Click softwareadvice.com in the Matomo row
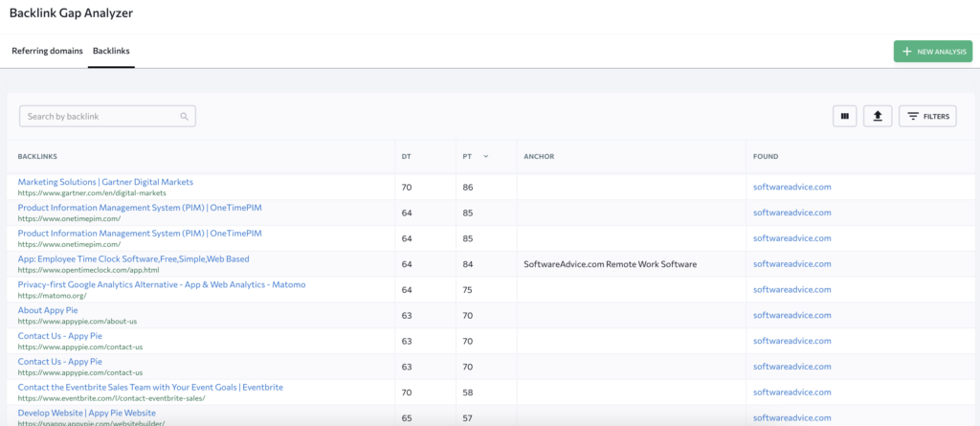This screenshot has width=980, height=426. pyautogui.click(x=791, y=290)
